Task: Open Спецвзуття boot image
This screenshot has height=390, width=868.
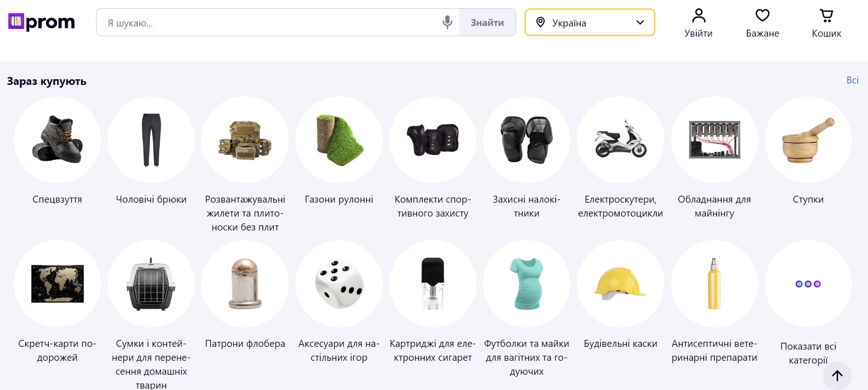Action: (57, 140)
